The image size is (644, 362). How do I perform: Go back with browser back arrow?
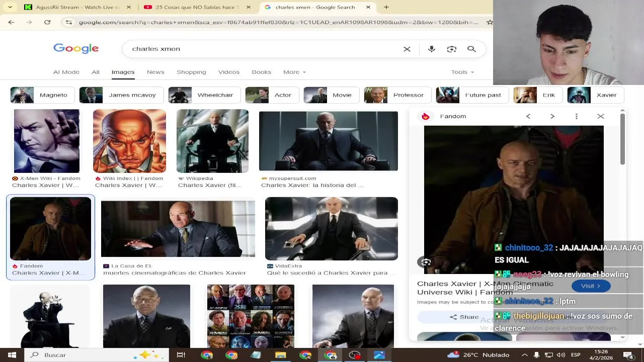(11, 22)
